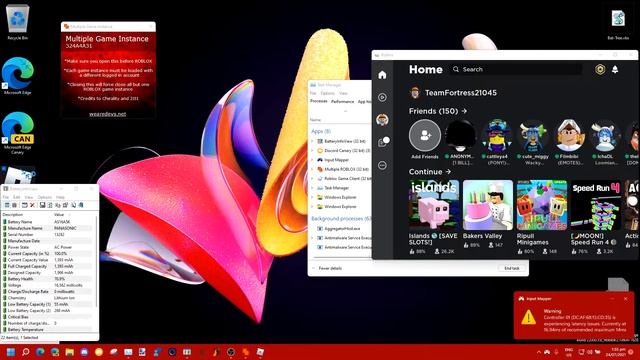640x360 pixels.
Task: Open the Ripull Minigames thumbnail
Action: [542, 205]
